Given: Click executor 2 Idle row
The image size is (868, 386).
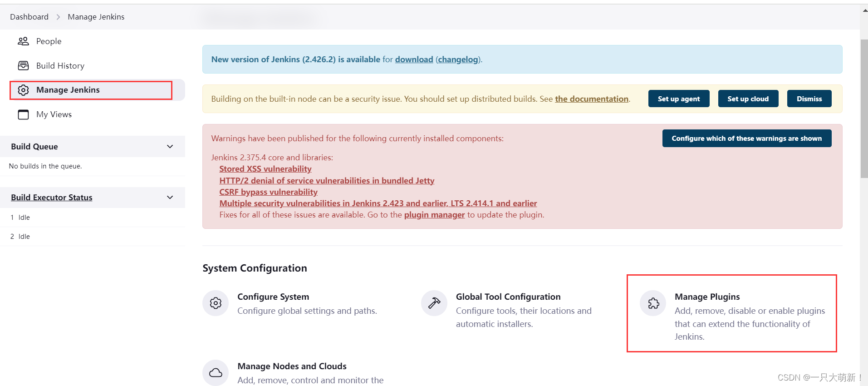Looking at the screenshot, I should click(93, 237).
